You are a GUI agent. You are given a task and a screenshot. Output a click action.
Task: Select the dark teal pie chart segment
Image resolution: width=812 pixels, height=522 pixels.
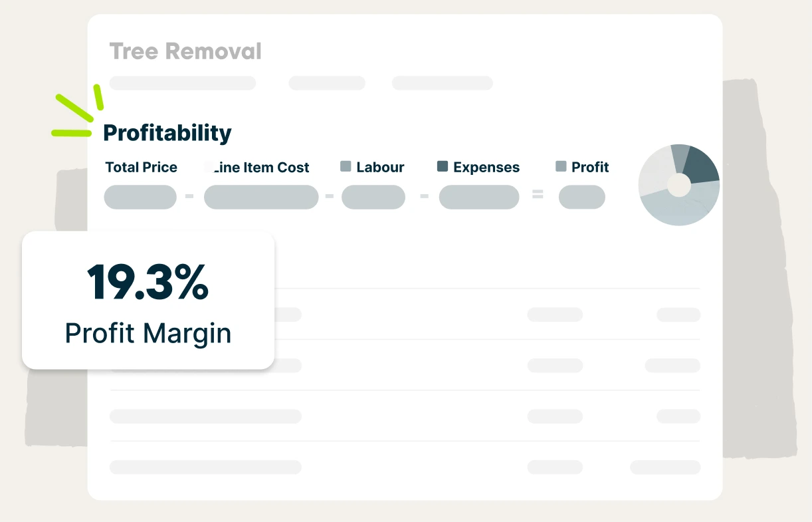click(x=702, y=166)
